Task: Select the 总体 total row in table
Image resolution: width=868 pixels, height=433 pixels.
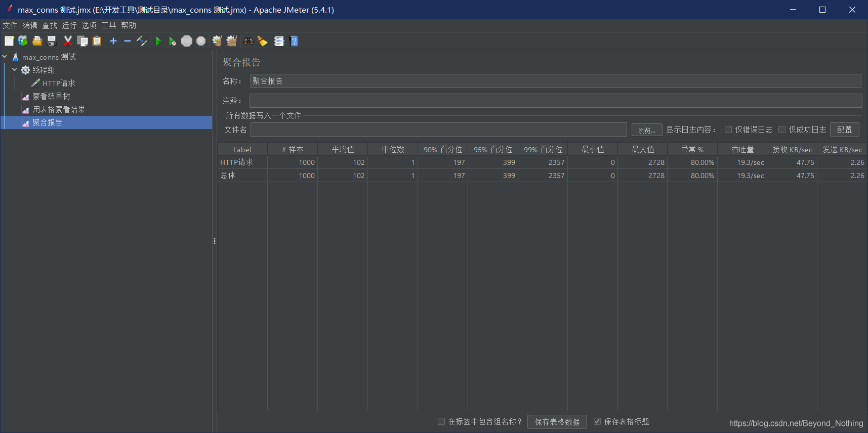Action: coord(542,176)
